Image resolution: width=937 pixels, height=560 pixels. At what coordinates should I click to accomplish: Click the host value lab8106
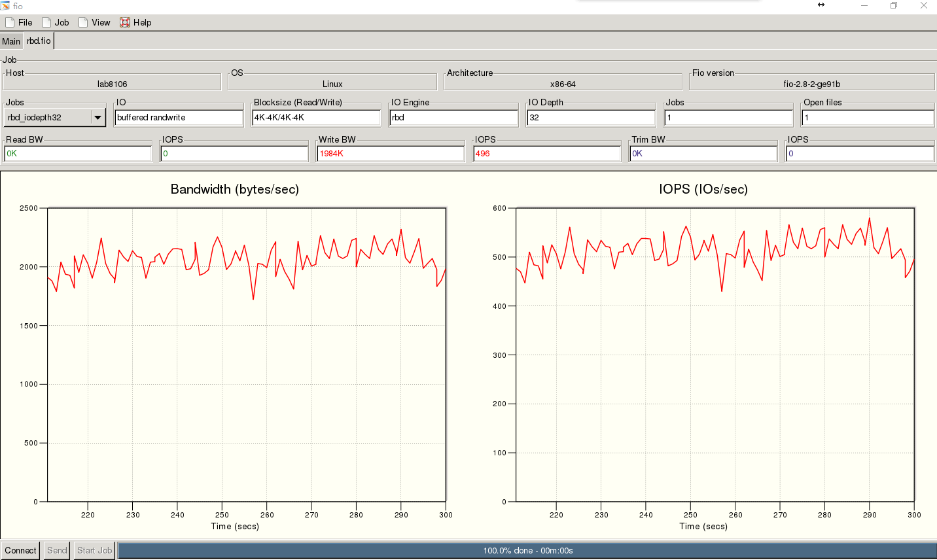click(112, 84)
